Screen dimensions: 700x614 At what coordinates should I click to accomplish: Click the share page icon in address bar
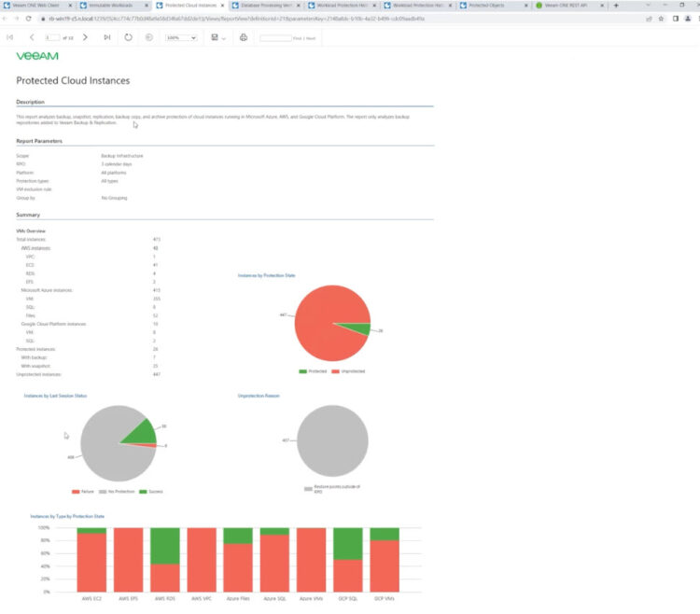pyautogui.click(x=649, y=19)
